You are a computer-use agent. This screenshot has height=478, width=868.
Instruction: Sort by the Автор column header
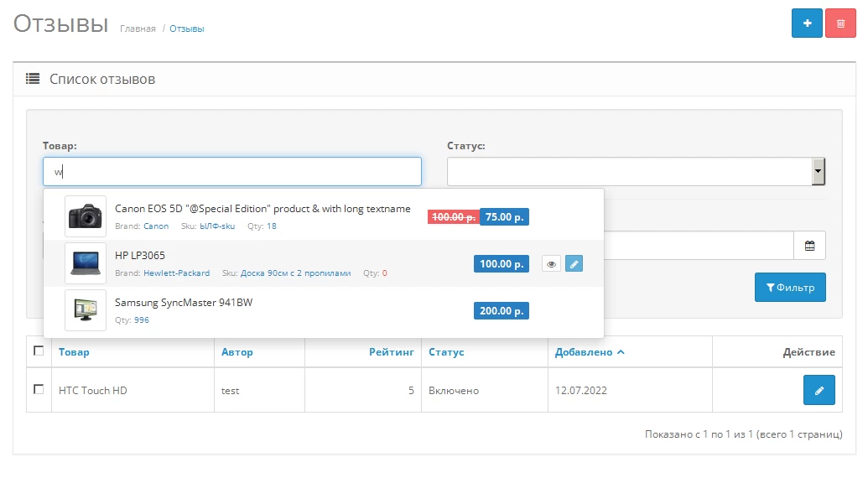(237, 352)
